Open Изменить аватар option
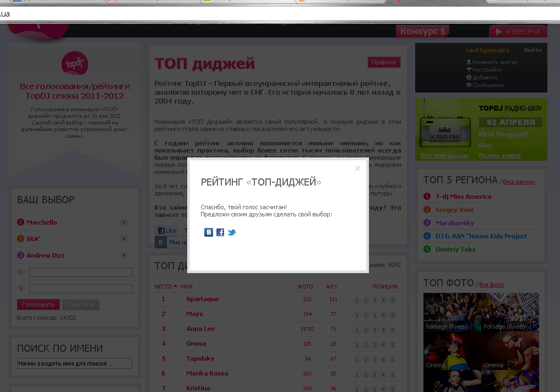This screenshot has width=560, height=392. (x=494, y=62)
